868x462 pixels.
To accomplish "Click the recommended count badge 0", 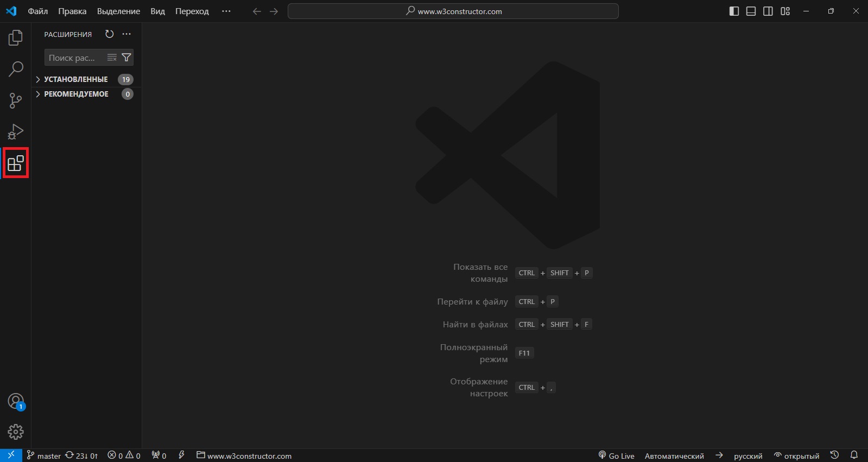I will tap(128, 94).
